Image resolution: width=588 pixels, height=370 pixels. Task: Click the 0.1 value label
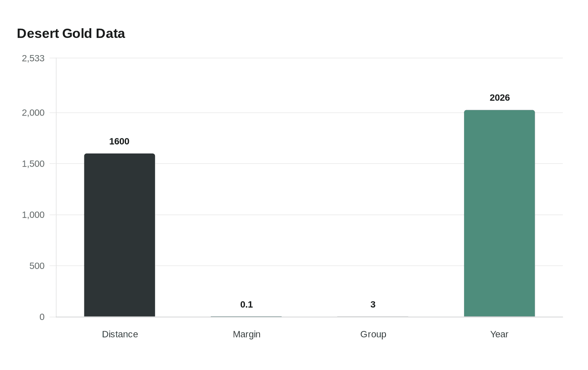pyautogui.click(x=247, y=305)
